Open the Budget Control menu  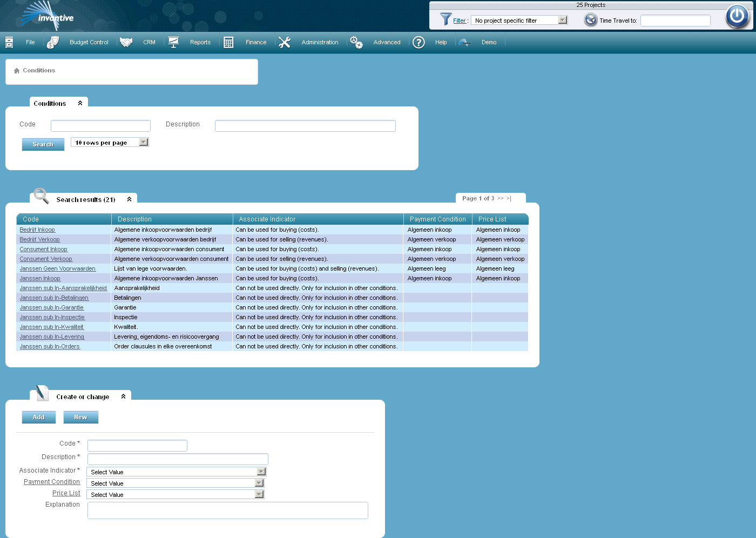89,42
